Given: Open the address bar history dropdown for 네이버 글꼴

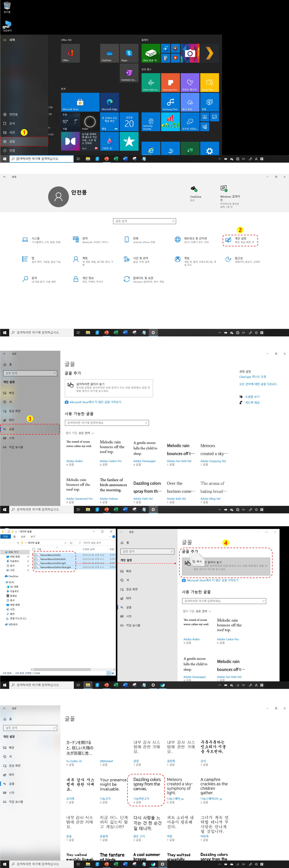Looking at the screenshot, I should [65, 543].
